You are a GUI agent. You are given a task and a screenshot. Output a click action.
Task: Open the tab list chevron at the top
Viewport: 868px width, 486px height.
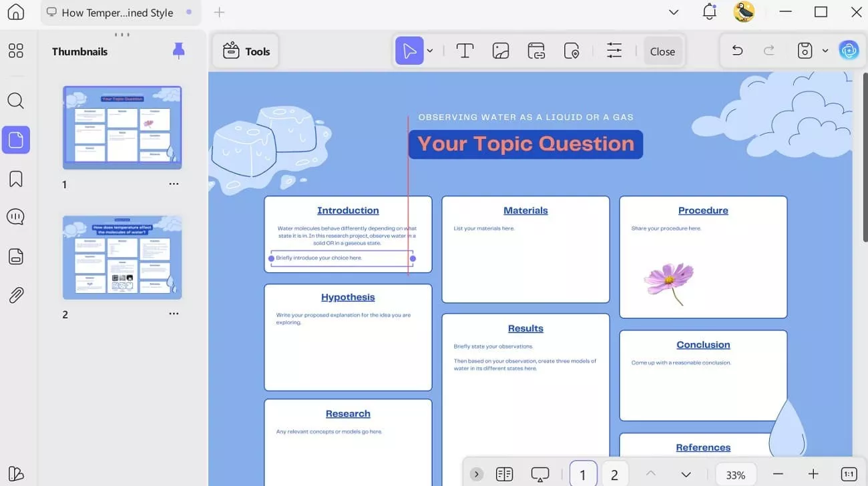coord(673,12)
